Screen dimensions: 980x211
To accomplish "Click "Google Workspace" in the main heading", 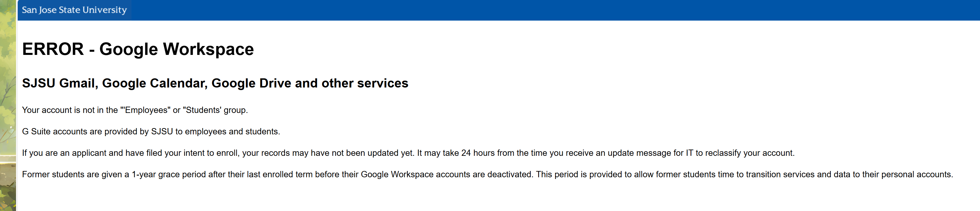I will coord(176,49).
